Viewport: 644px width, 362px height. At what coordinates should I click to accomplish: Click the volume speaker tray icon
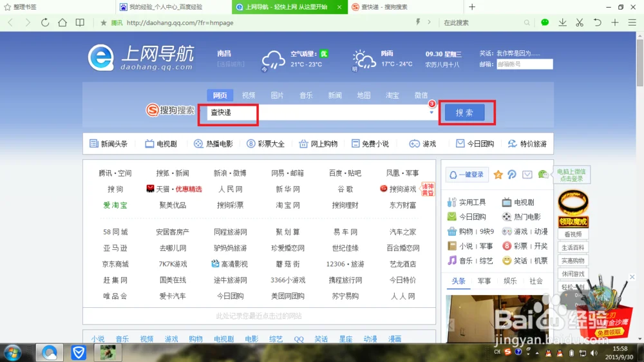594,353
